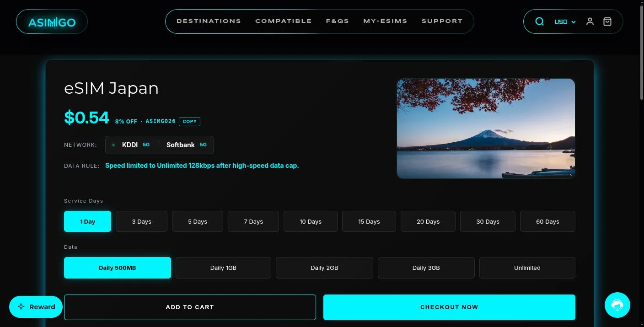Choose the Daily 1GB data plan
The image size is (644, 327).
(223, 268)
